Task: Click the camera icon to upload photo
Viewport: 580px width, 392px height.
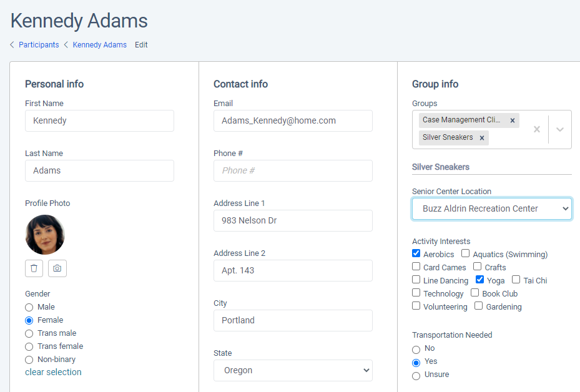Action: click(x=57, y=268)
